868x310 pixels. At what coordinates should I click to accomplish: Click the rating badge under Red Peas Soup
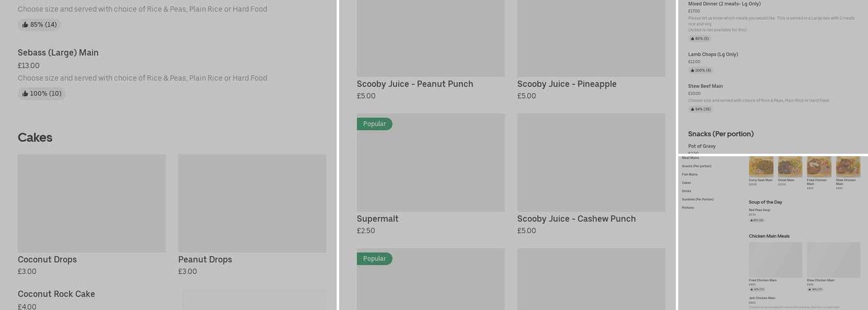pos(756,220)
